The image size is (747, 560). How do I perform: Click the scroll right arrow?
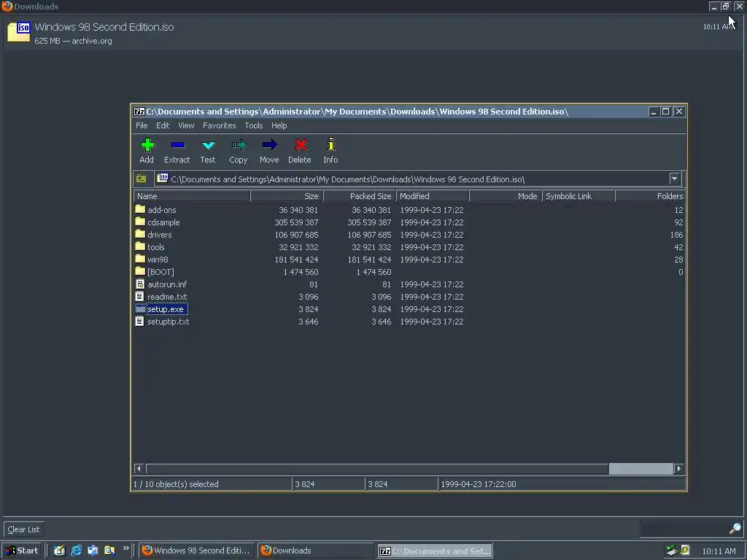point(679,469)
